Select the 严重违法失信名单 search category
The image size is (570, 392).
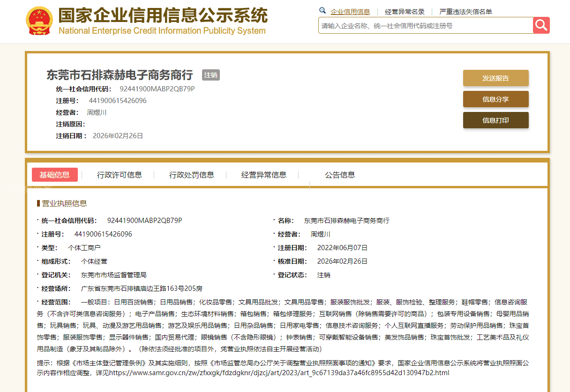tap(465, 12)
